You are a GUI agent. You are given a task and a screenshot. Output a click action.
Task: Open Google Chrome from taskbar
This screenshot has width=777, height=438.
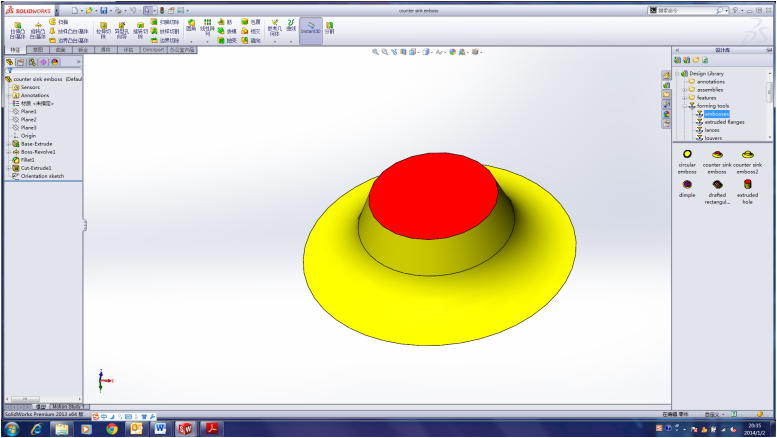coord(111,429)
